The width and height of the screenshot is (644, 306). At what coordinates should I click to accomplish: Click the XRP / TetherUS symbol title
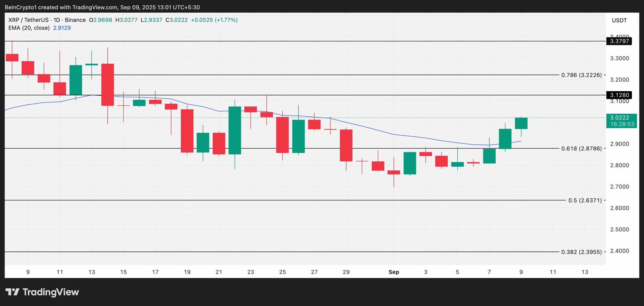click(x=28, y=20)
